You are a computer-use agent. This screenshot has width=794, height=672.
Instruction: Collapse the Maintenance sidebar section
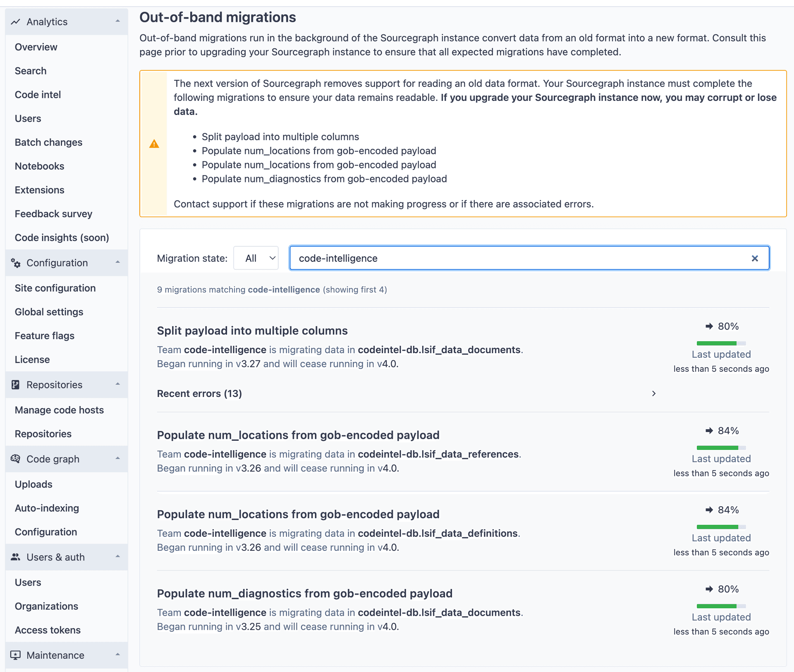click(118, 655)
